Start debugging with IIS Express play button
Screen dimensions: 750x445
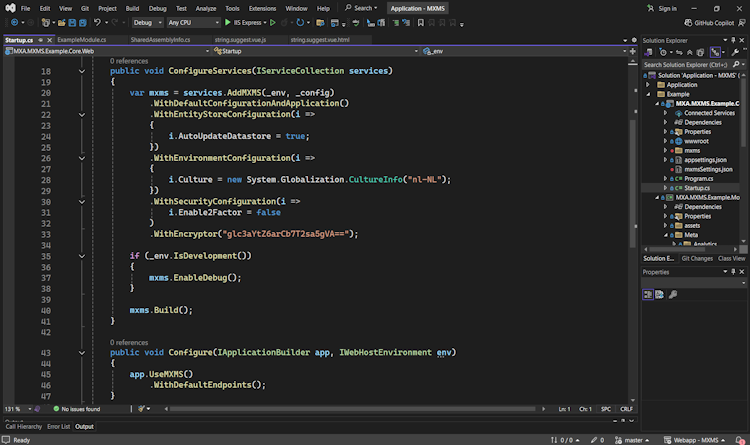228,22
